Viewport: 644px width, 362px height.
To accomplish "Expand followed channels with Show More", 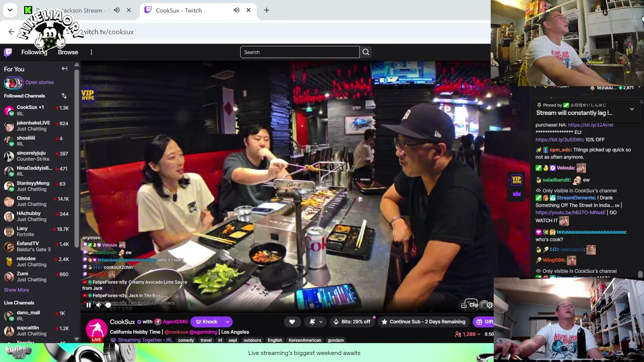I will pos(17,290).
